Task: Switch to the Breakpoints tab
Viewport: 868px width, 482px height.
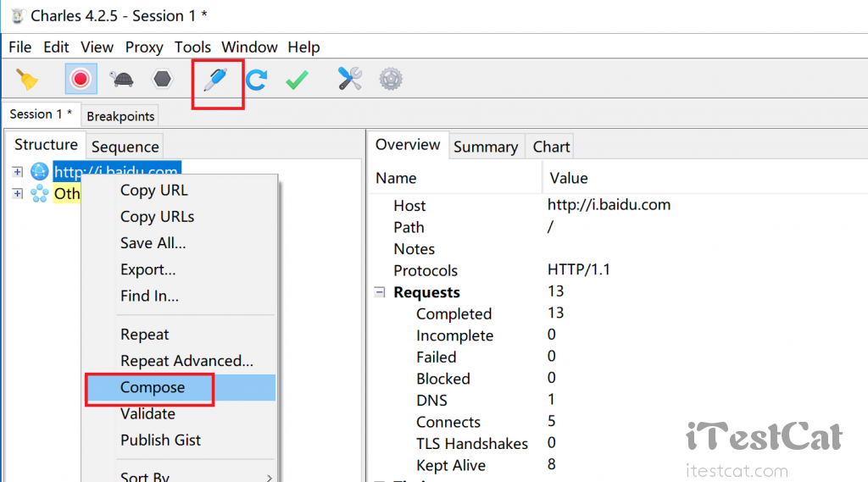Action: coord(120,116)
